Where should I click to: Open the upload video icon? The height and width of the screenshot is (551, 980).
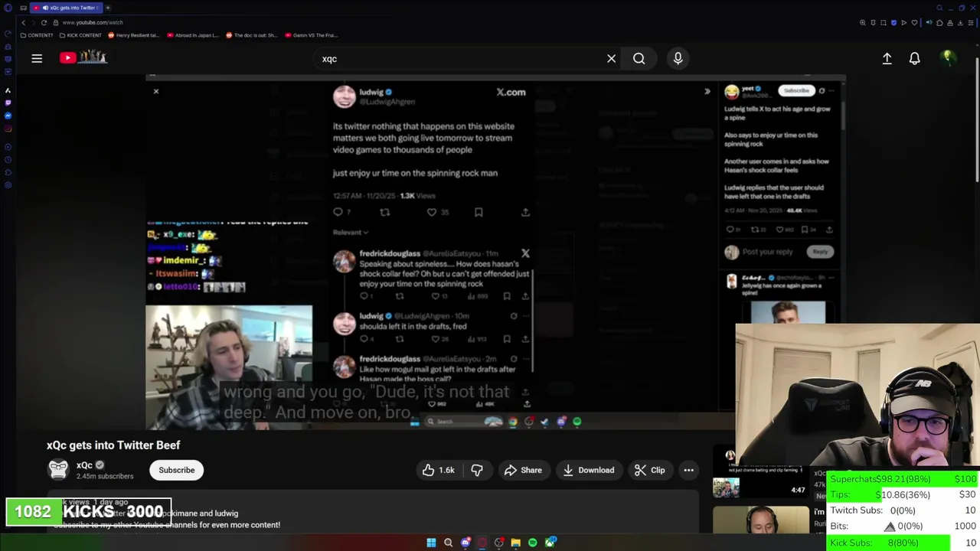click(887, 58)
